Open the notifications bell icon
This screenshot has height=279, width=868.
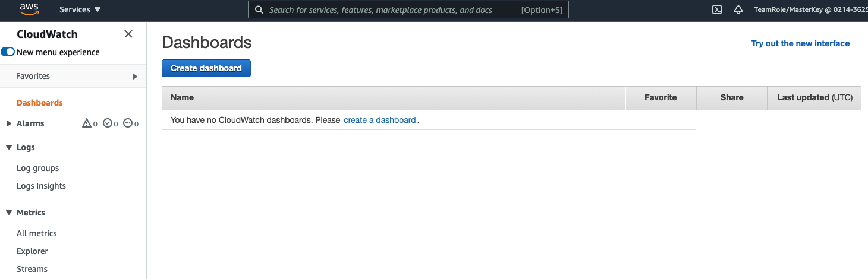point(738,9)
